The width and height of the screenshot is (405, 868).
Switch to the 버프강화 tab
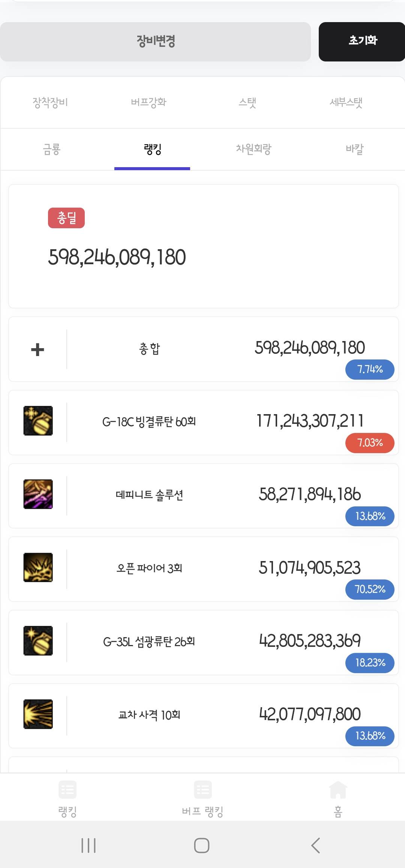click(149, 102)
